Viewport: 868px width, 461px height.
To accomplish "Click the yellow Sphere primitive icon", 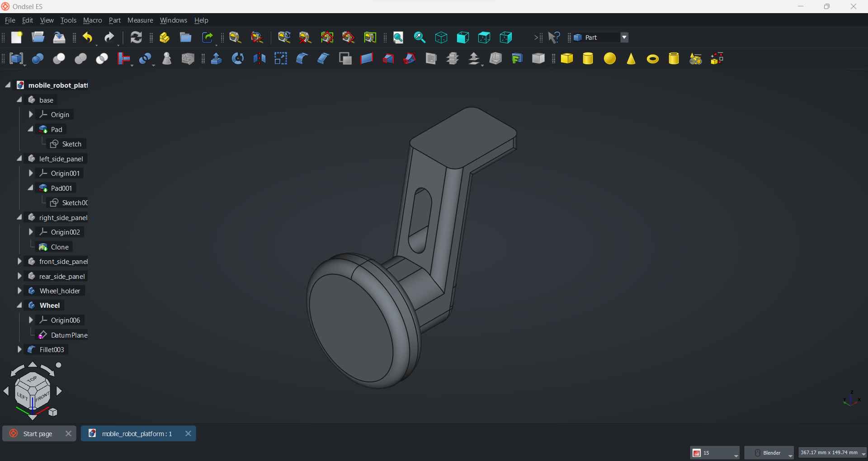I will pos(610,59).
